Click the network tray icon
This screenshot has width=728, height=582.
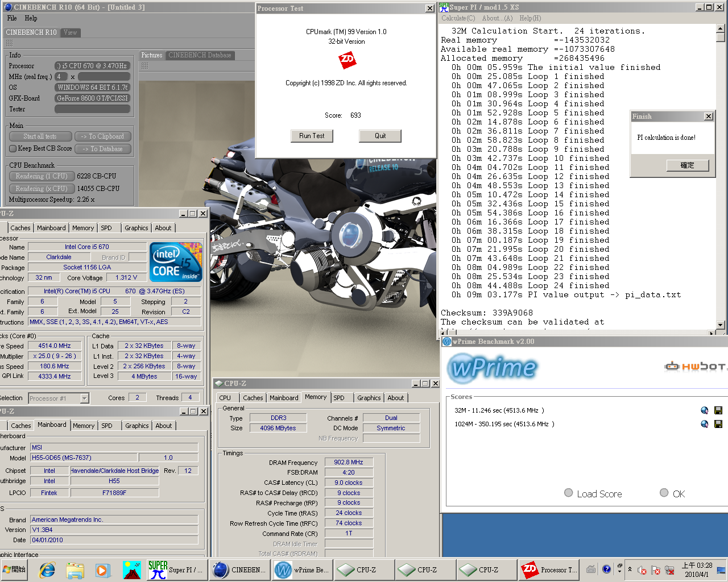[670, 570]
